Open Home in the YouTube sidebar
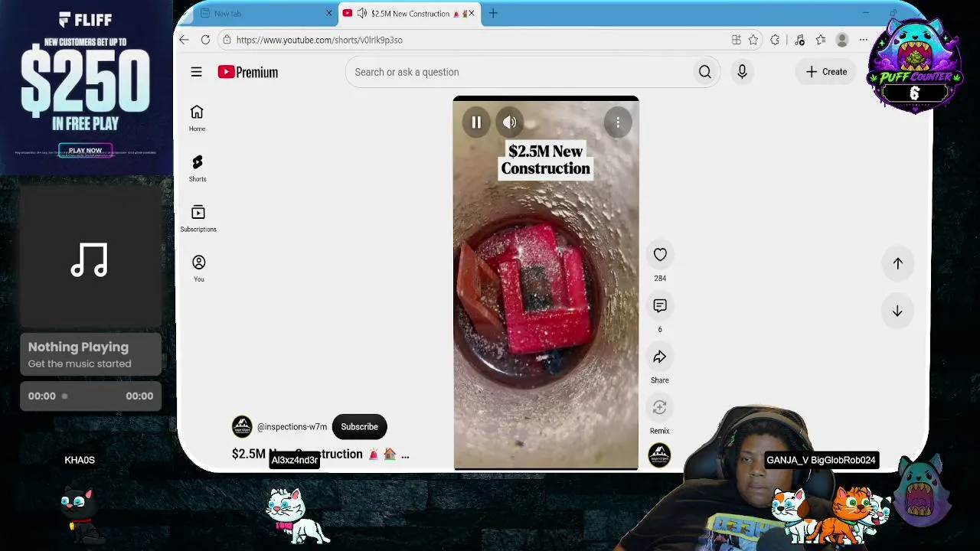 tap(197, 119)
